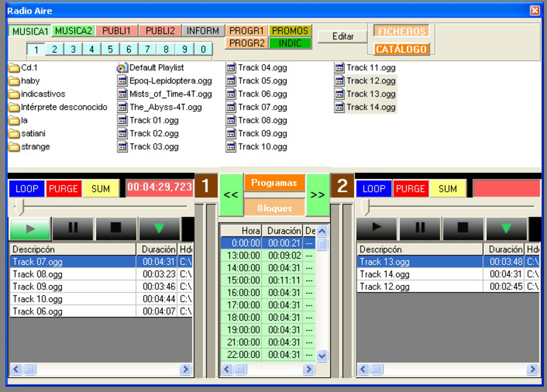547x392 pixels.
Task: Switch to the PUBLI1 tab
Action: [x=117, y=31]
